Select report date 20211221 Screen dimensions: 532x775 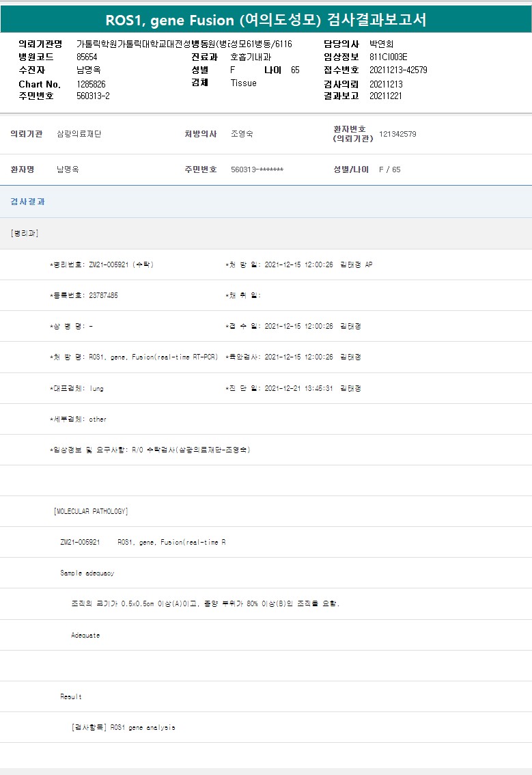pos(386,96)
